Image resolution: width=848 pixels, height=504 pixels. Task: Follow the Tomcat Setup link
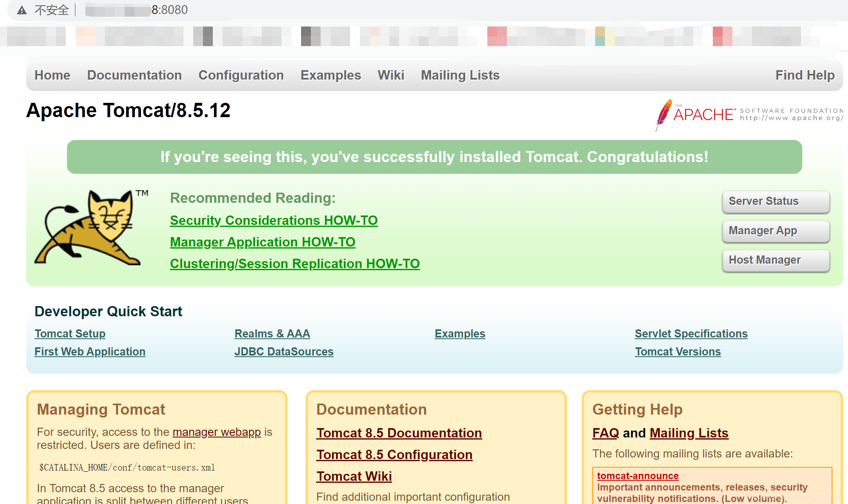coord(70,333)
